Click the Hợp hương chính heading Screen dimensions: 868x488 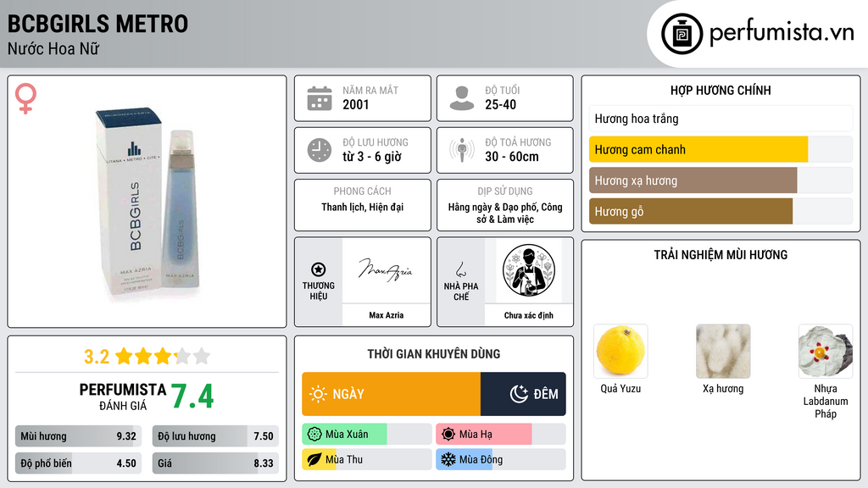[721, 90]
